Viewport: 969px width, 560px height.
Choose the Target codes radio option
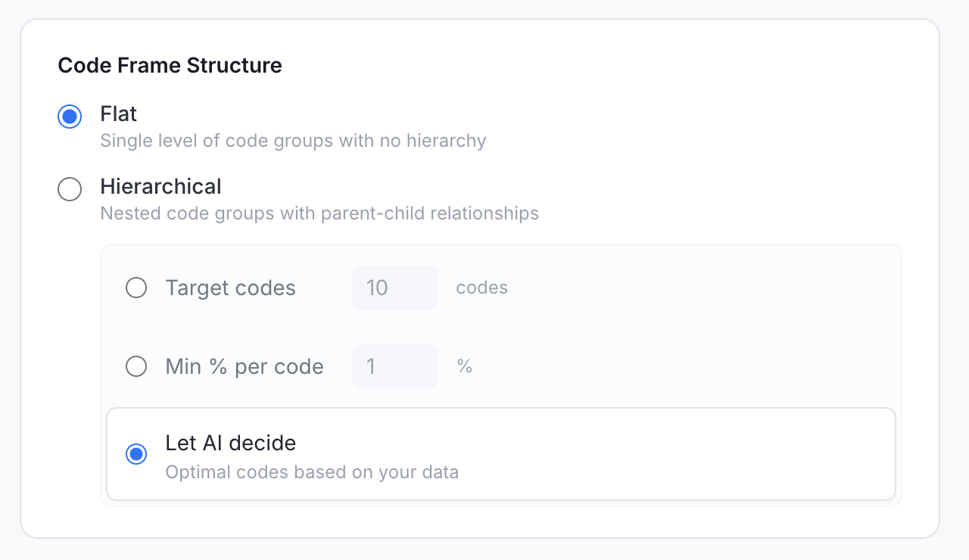136,288
